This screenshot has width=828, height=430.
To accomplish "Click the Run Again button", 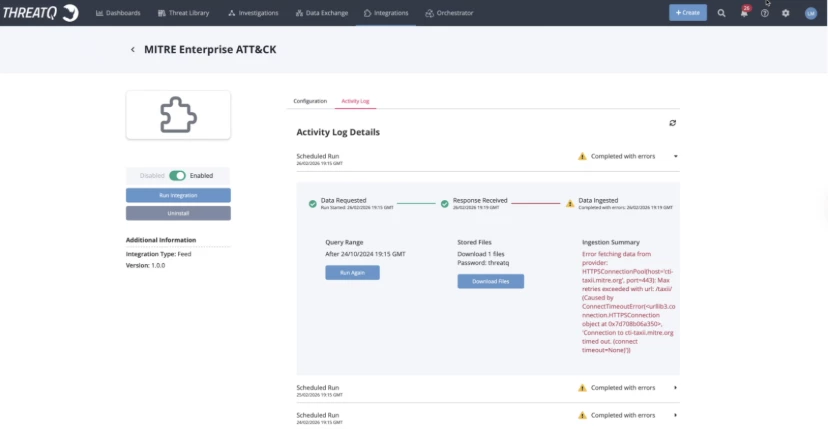I will 352,273.
